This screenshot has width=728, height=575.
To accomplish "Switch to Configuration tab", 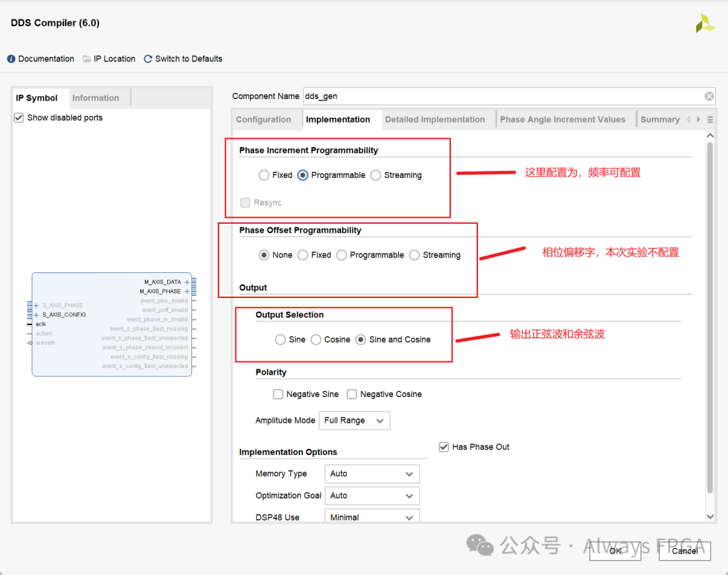I will 264,119.
